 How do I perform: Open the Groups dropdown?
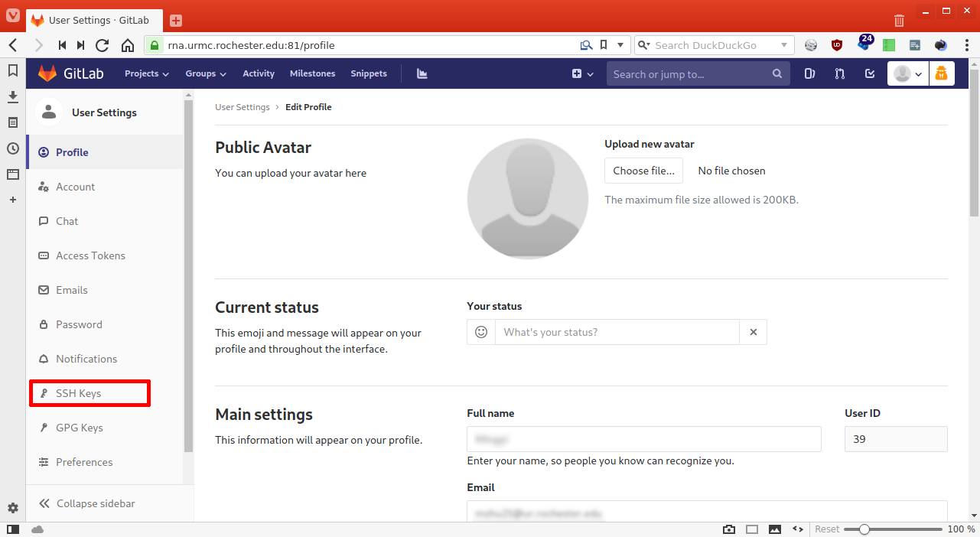click(204, 73)
